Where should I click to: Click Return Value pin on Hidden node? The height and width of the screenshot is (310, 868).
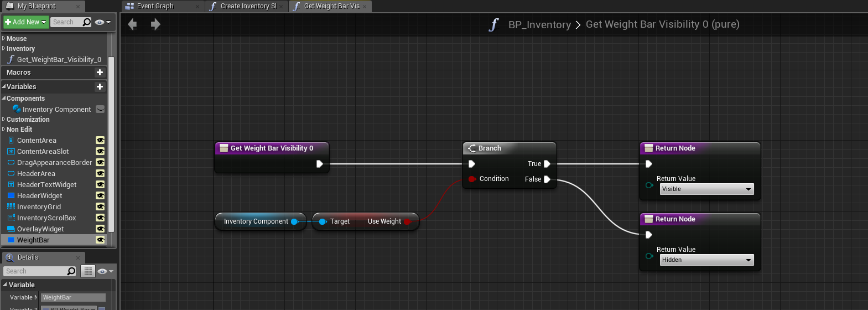coord(649,256)
